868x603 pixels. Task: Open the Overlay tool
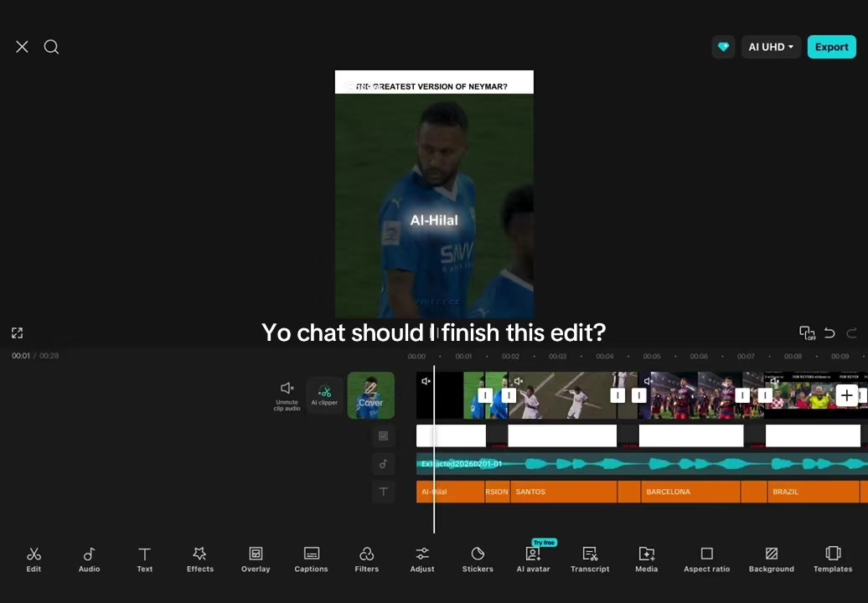tap(256, 559)
